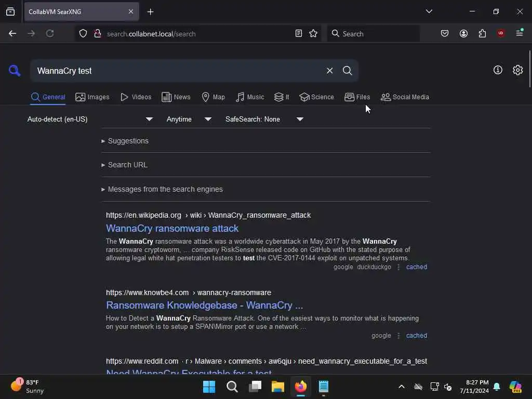Switch to the Videos tab
Screen dimensions: 532x399
coord(136,97)
